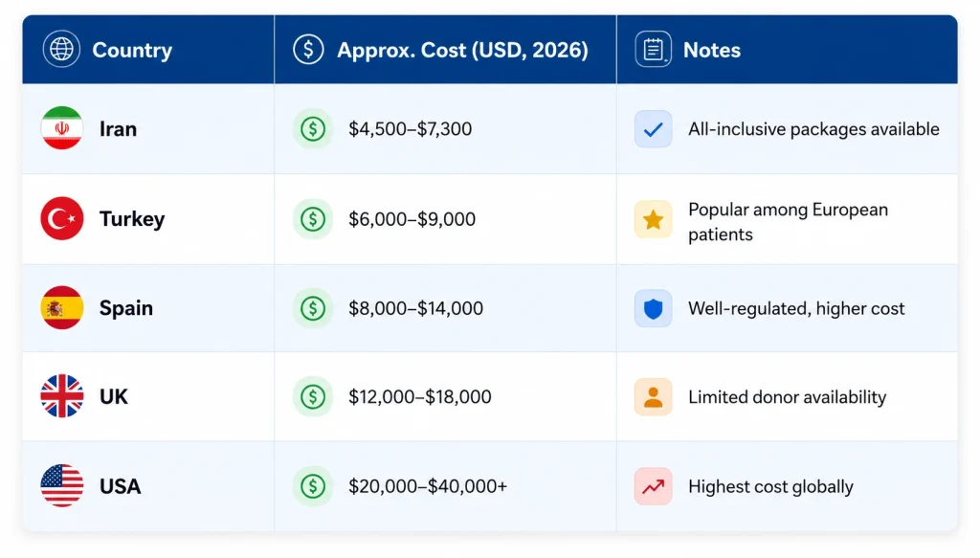
Task: Click the gold star icon in Turkey row
Action: [x=653, y=219]
